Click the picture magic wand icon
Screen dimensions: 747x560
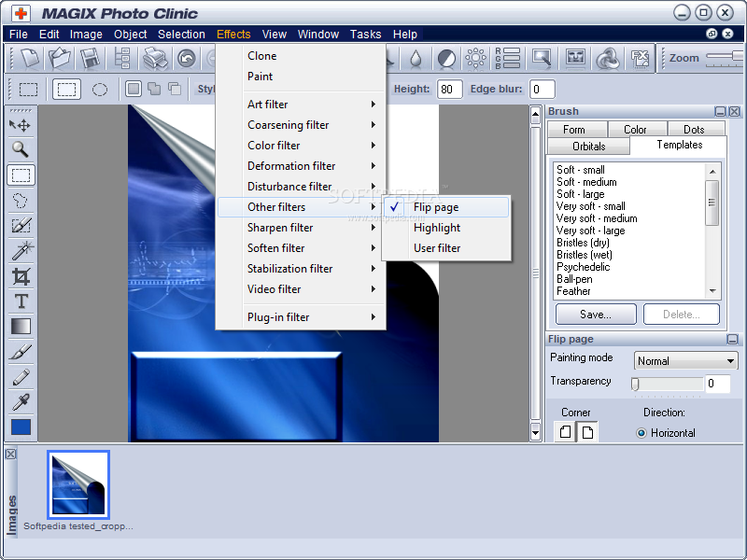click(542, 59)
